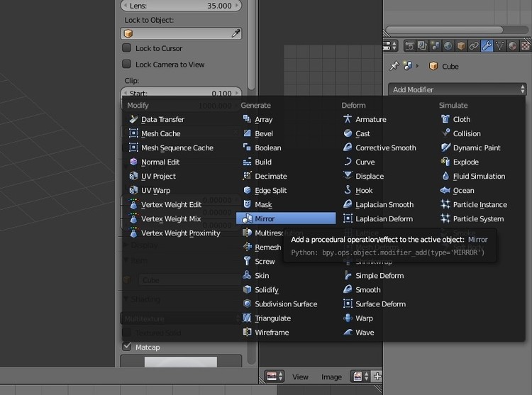Screen dimensions: 532x395
Task: Enable the Lock to Cursor checkbox
Action: coord(127,48)
